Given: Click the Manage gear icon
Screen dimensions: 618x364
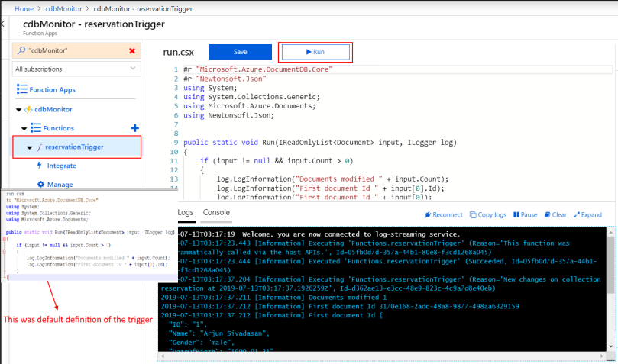Looking at the screenshot, I should (x=40, y=184).
